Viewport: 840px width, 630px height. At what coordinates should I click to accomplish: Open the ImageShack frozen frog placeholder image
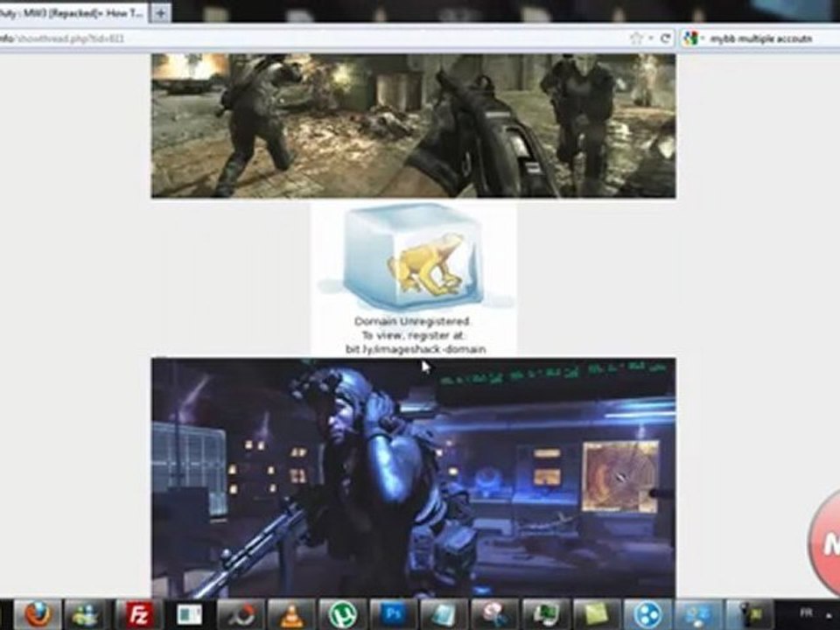(x=414, y=278)
